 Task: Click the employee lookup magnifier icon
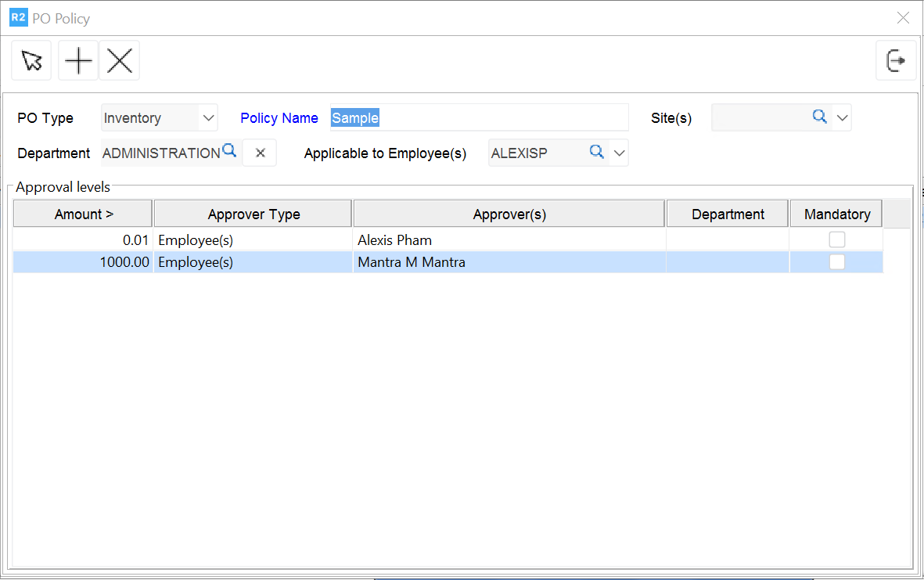click(x=596, y=153)
